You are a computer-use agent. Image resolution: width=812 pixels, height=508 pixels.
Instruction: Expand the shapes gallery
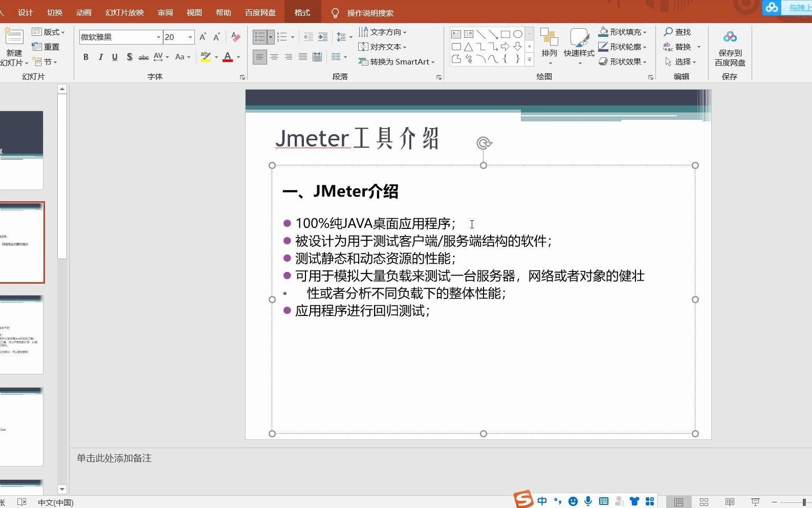530,60
